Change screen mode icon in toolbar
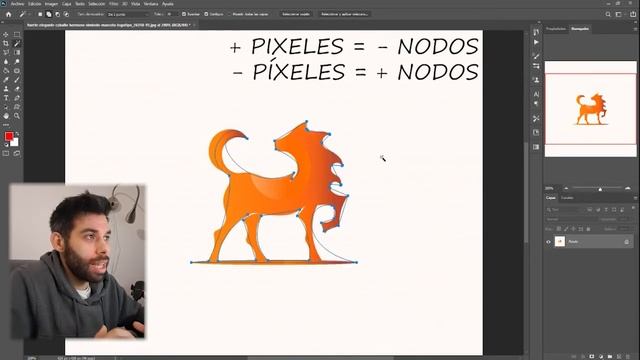640x360 pixels. [17, 153]
